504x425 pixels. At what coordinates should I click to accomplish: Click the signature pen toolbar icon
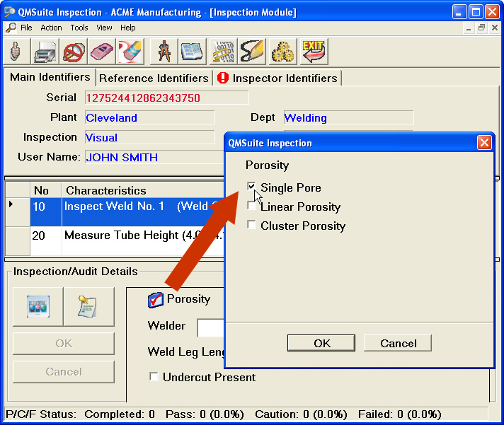click(x=253, y=51)
